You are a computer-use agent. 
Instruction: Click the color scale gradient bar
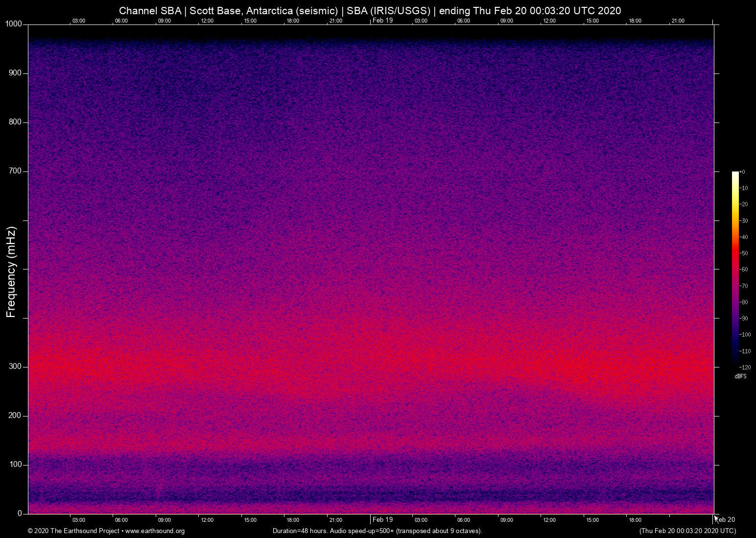point(735,269)
